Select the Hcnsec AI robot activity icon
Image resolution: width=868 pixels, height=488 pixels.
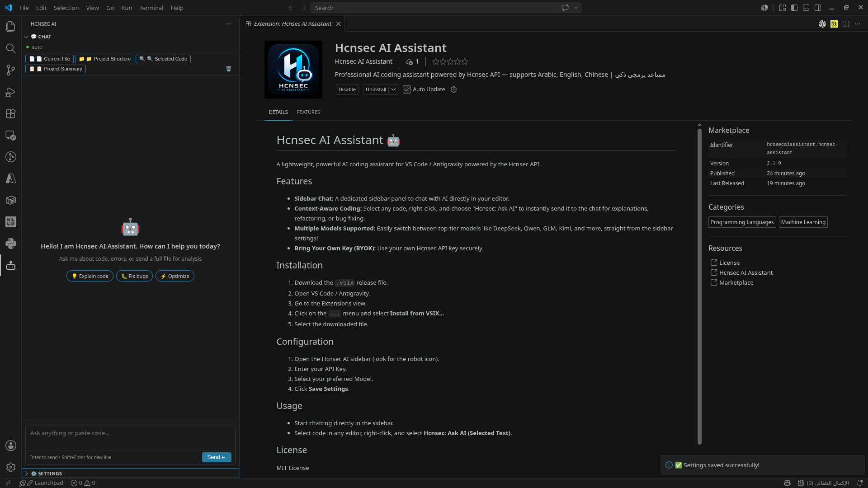(11, 265)
